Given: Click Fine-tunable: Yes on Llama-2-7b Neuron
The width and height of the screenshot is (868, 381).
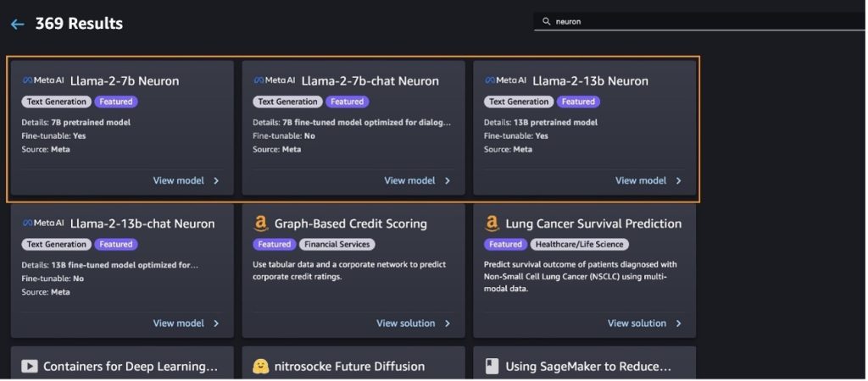Looking at the screenshot, I should pyautogui.click(x=53, y=135).
